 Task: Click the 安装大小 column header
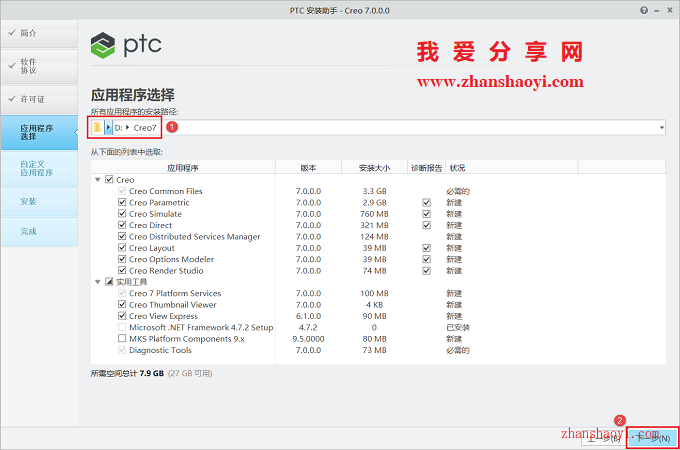[x=374, y=168]
